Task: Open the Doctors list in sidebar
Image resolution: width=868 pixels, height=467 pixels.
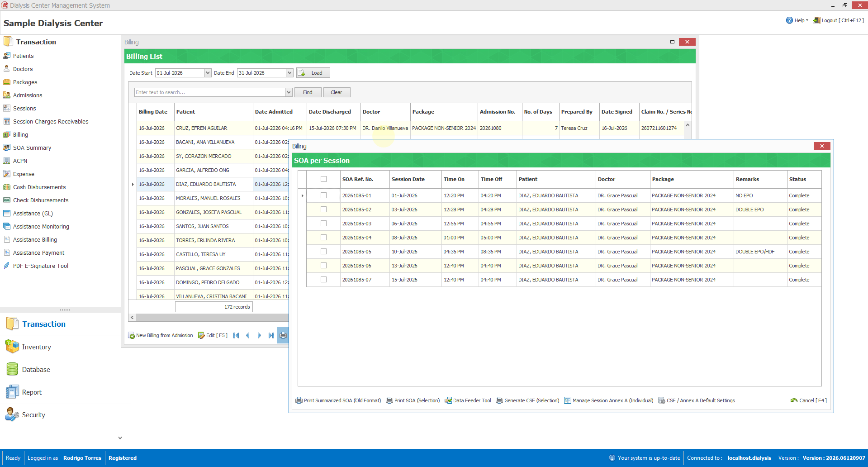Action: [23, 69]
